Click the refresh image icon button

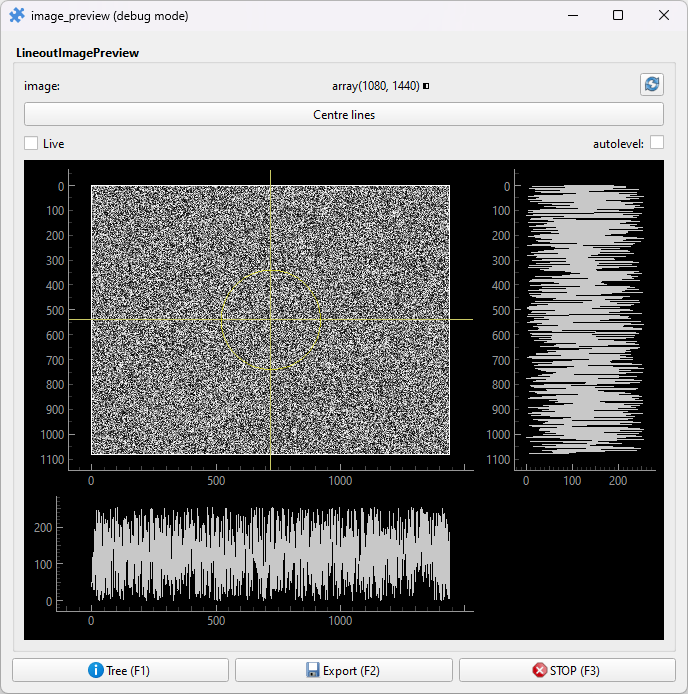pyautogui.click(x=651, y=84)
